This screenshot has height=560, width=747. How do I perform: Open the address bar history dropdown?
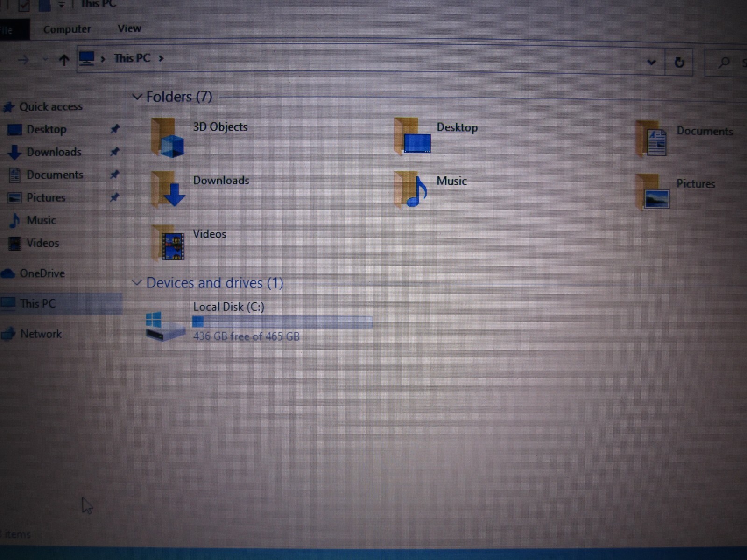pos(651,62)
